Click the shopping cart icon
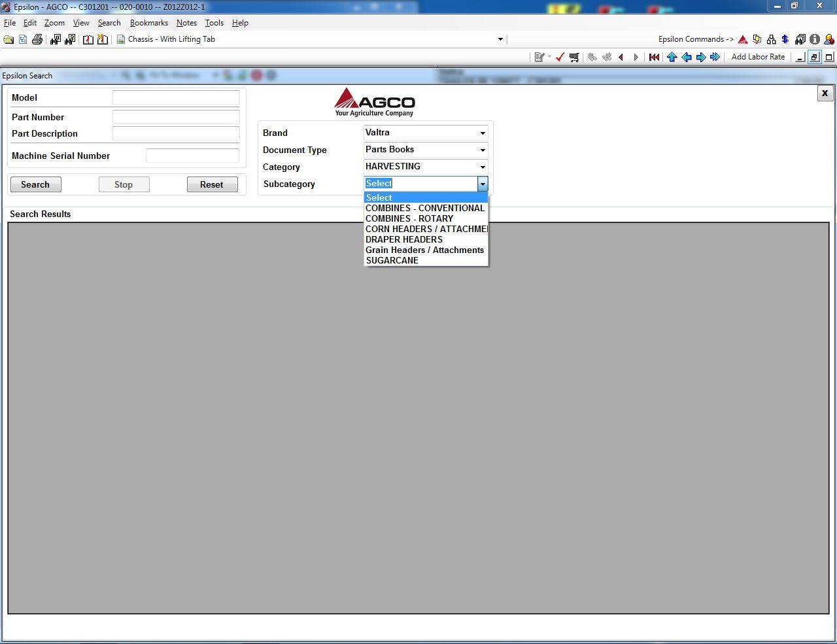The image size is (837, 644). point(574,58)
